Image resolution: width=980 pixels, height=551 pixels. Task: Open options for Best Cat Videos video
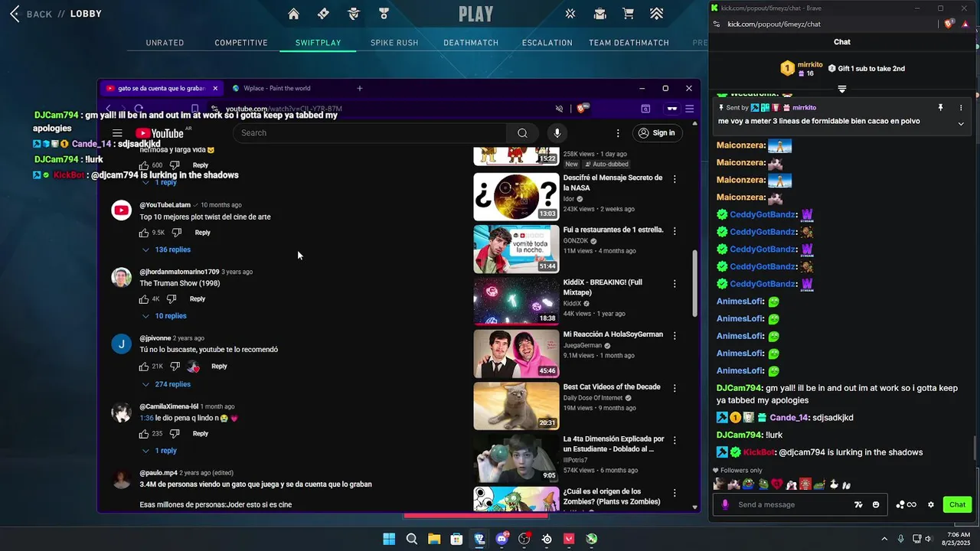pyautogui.click(x=675, y=388)
